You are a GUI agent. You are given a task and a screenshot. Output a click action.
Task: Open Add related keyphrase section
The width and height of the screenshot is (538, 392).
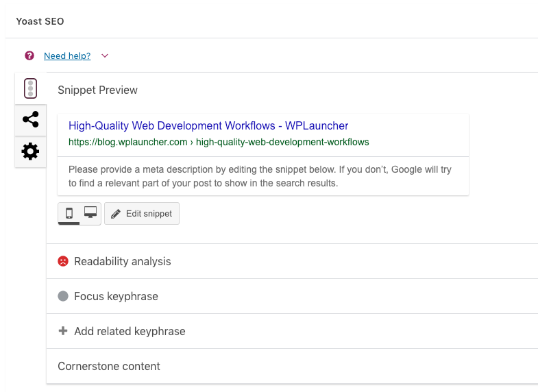(x=130, y=331)
